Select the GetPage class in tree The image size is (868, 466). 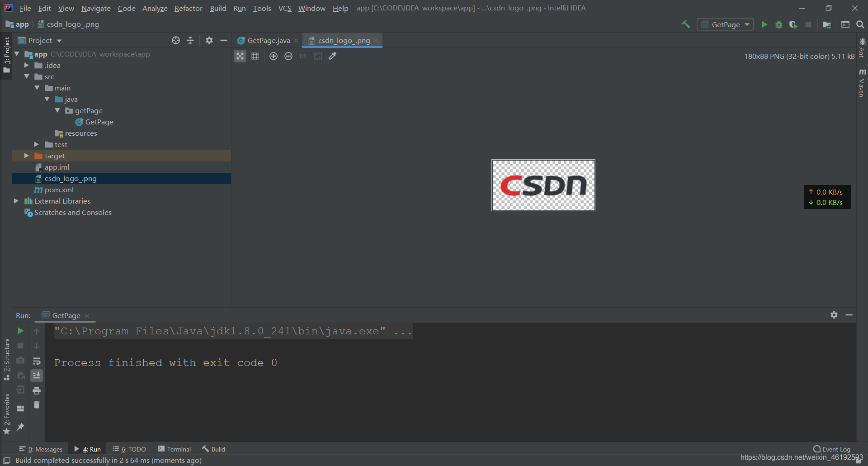[x=99, y=122]
